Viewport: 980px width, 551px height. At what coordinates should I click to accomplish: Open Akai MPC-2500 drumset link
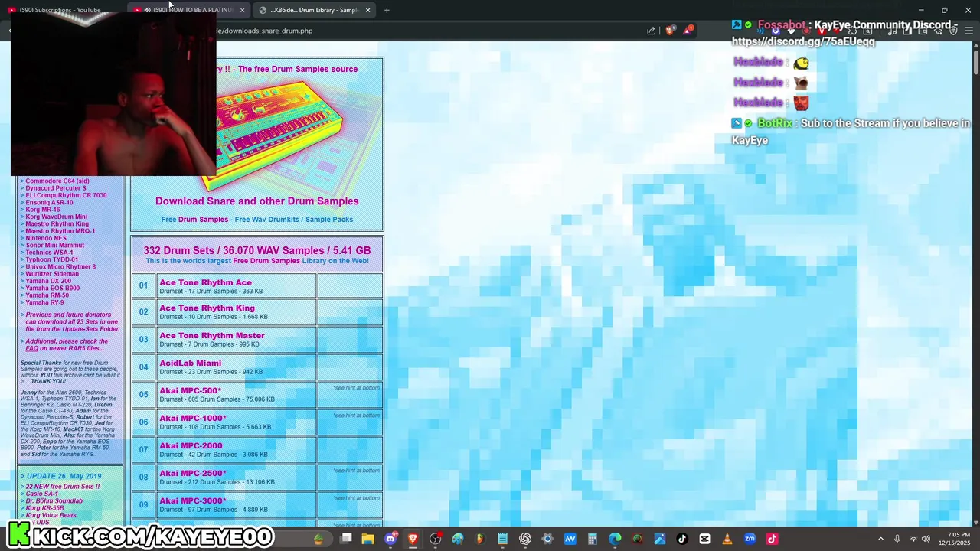(x=193, y=473)
